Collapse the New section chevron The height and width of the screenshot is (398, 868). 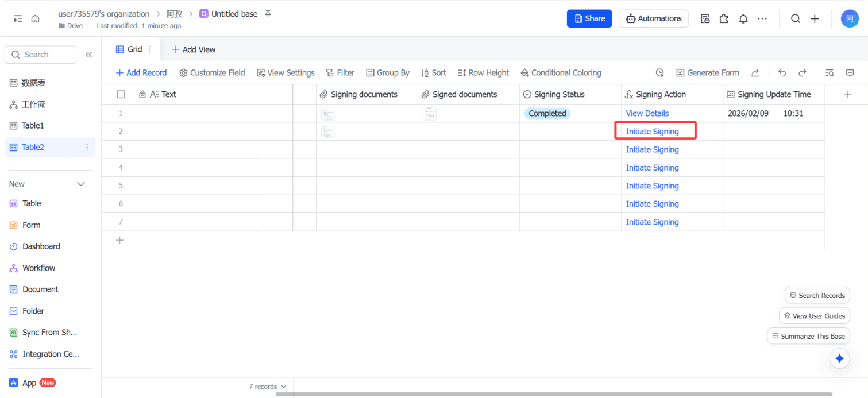81,184
